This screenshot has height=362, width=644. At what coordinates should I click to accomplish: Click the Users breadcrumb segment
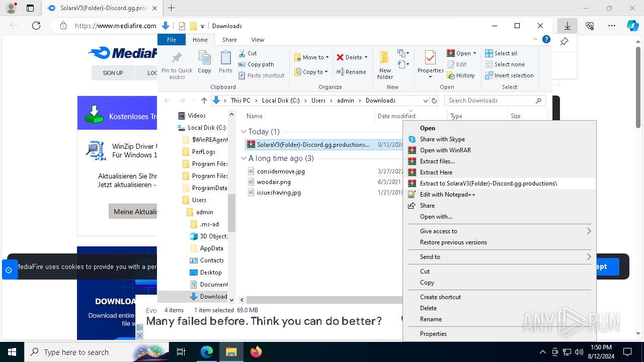click(x=318, y=101)
